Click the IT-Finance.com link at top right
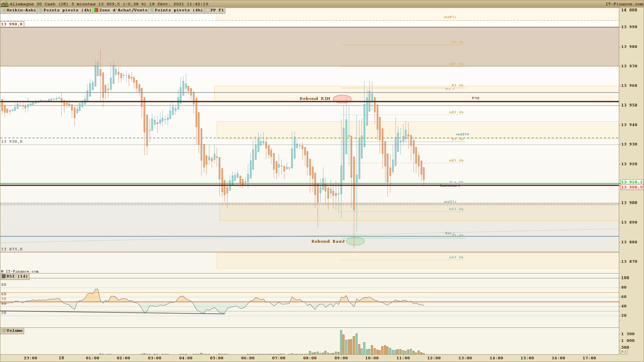This screenshot has height=362, width=644. (x=624, y=4)
